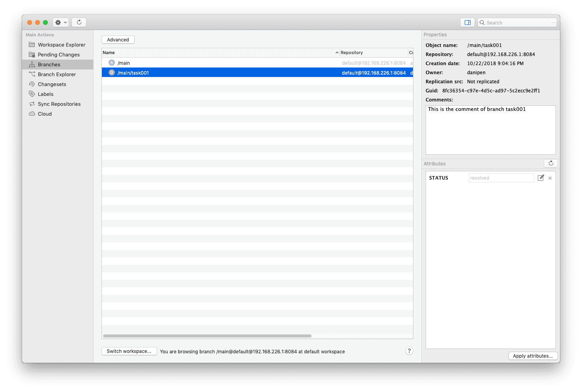Open the Sync Repositories view
Viewport: 582px width, 392px height.
pos(59,104)
